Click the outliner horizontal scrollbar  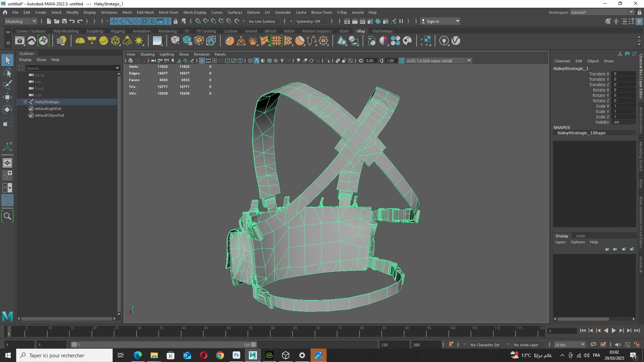(66, 319)
